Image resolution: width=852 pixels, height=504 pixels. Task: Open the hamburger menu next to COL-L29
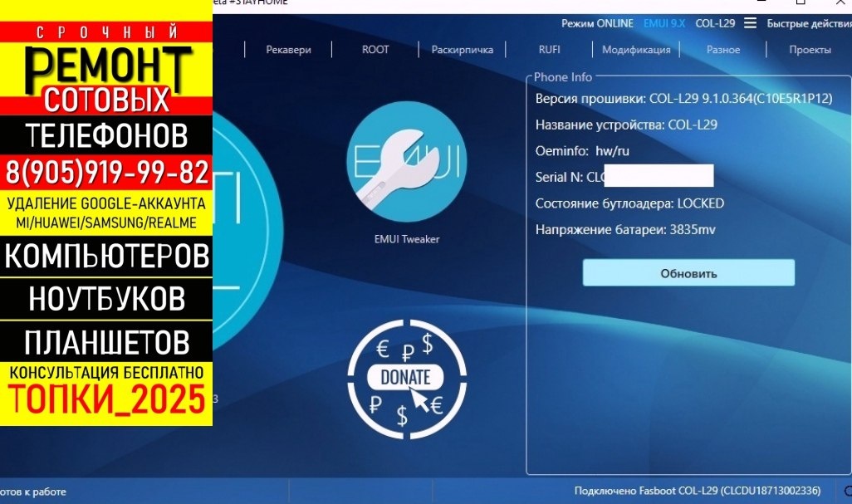[750, 23]
